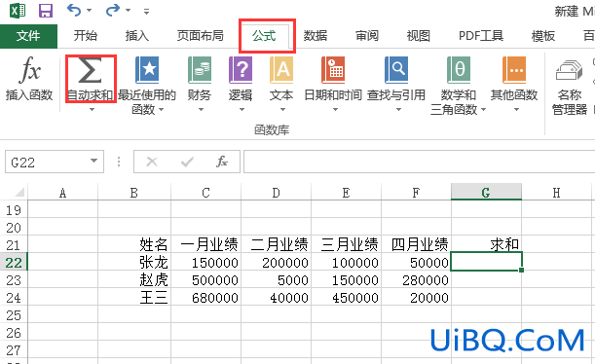The image size is (595, 364).
Task: Open the undo history dropdown arrow
Action: coord(90,11)
